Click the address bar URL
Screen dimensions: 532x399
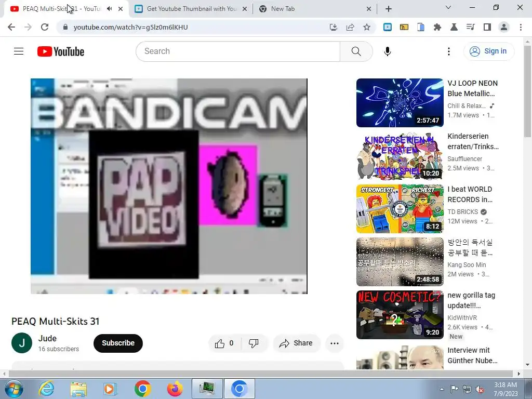[130, 27]
